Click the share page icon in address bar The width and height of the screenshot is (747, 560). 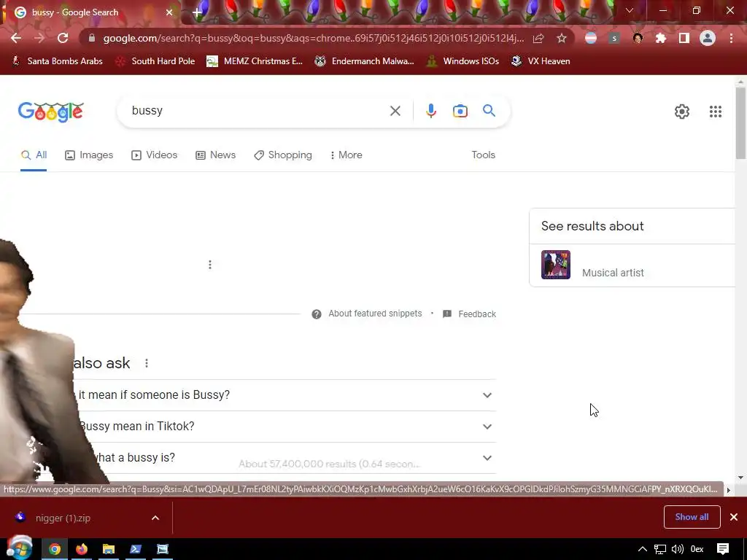coord(538,38)
